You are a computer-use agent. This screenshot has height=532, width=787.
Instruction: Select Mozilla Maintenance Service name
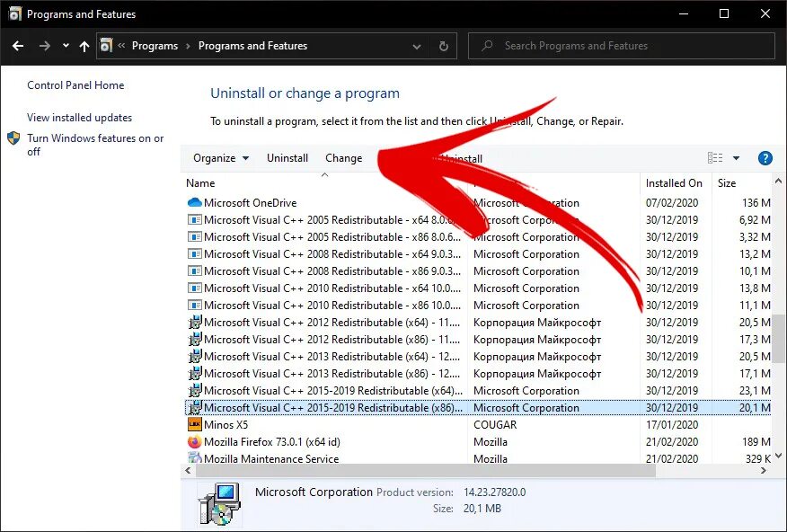click(271, 458)
